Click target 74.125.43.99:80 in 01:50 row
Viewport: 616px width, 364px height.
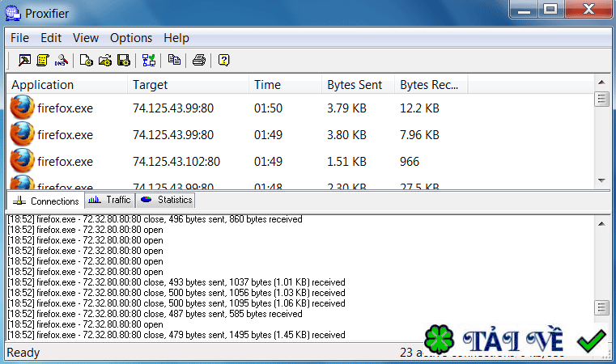click(173, 108)
